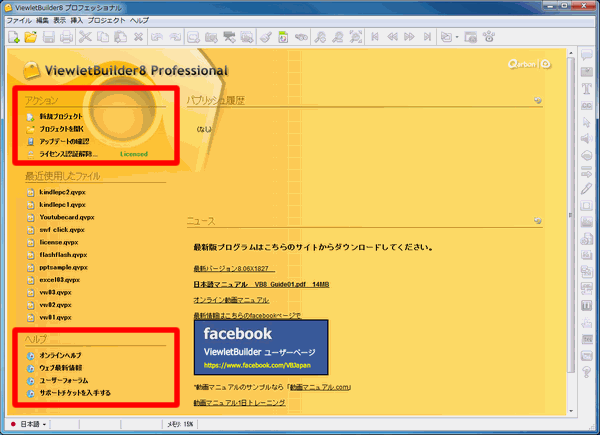The width and height of the screenshot is (600, 435).
Task: Open recent file Youtubecard.qvpx
Action: pyautogui.click(x=67, y=216)
